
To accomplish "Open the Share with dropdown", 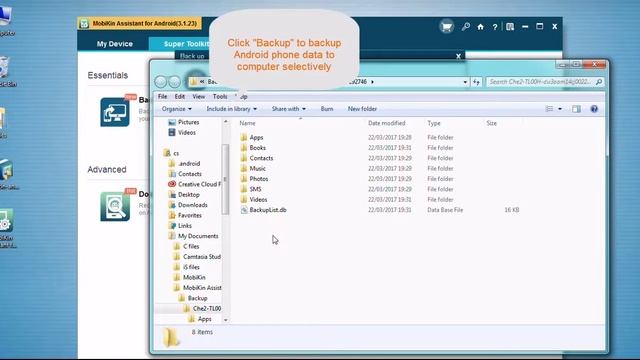I will 289,109.
